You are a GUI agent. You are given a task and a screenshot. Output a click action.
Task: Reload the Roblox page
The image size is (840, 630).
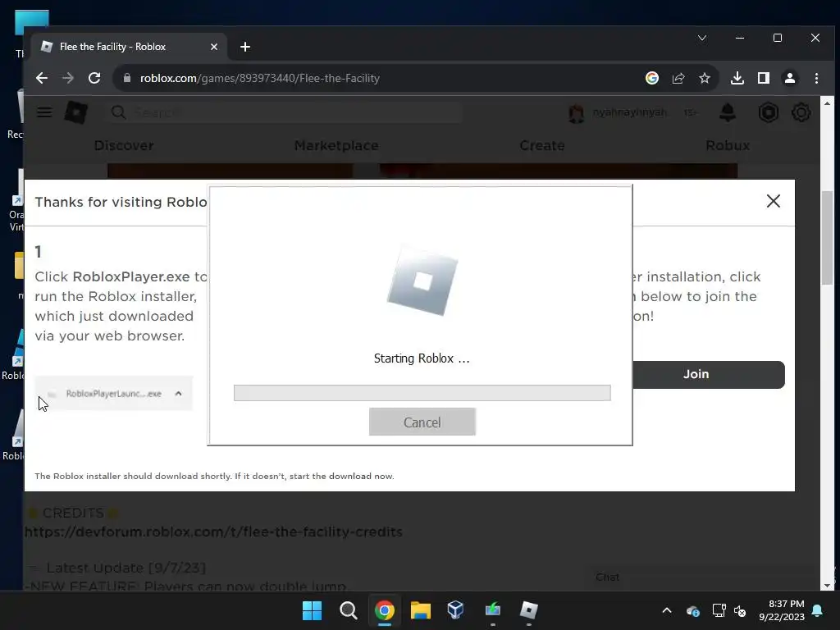pyautogui.click(x=94, y=78)
